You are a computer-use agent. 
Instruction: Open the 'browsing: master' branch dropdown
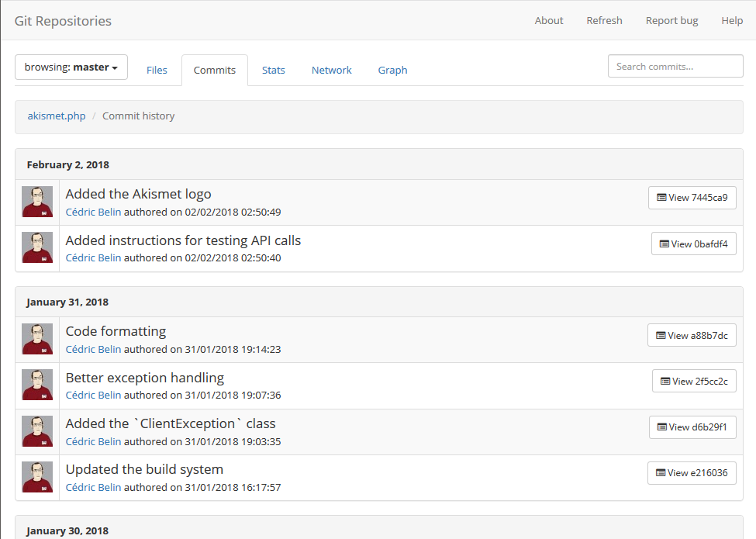pyautogui.click(x=71, y=67)
